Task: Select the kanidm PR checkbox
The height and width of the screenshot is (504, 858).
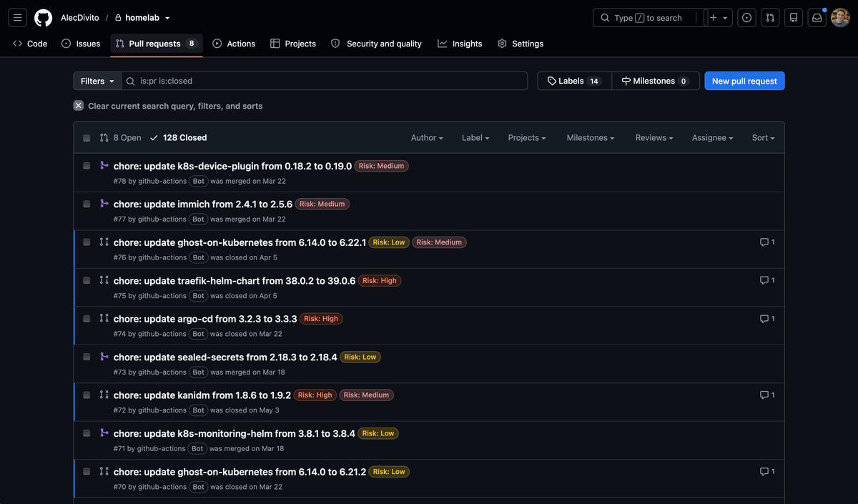Action: pos(87,395)
